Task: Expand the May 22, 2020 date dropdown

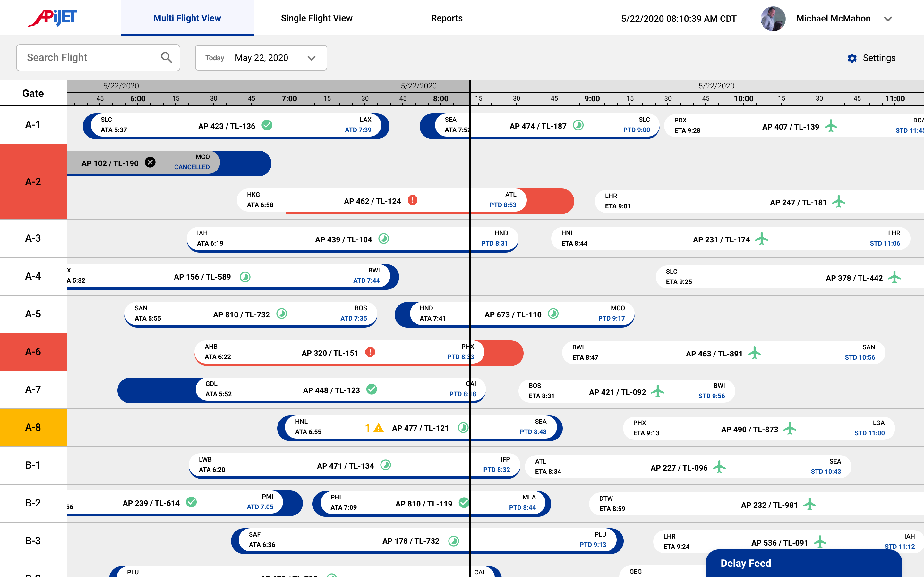Action: tap(311, 58)
